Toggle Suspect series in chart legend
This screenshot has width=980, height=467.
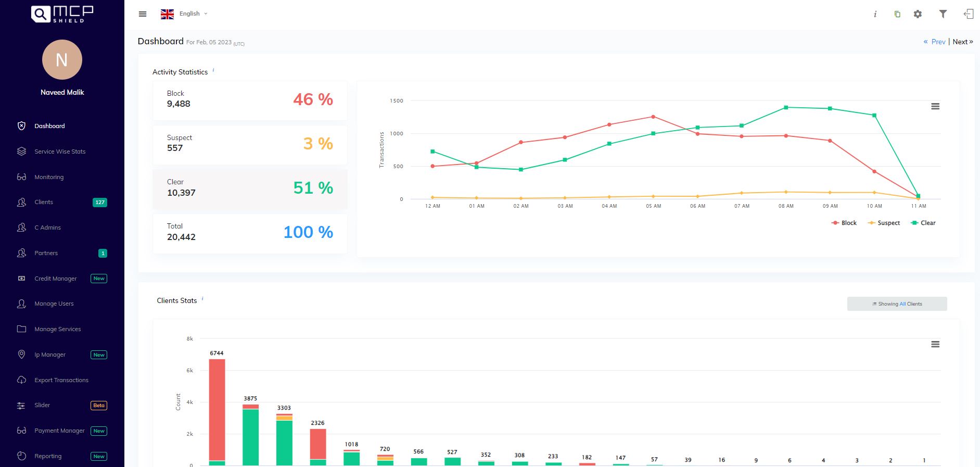click(884, 223)
